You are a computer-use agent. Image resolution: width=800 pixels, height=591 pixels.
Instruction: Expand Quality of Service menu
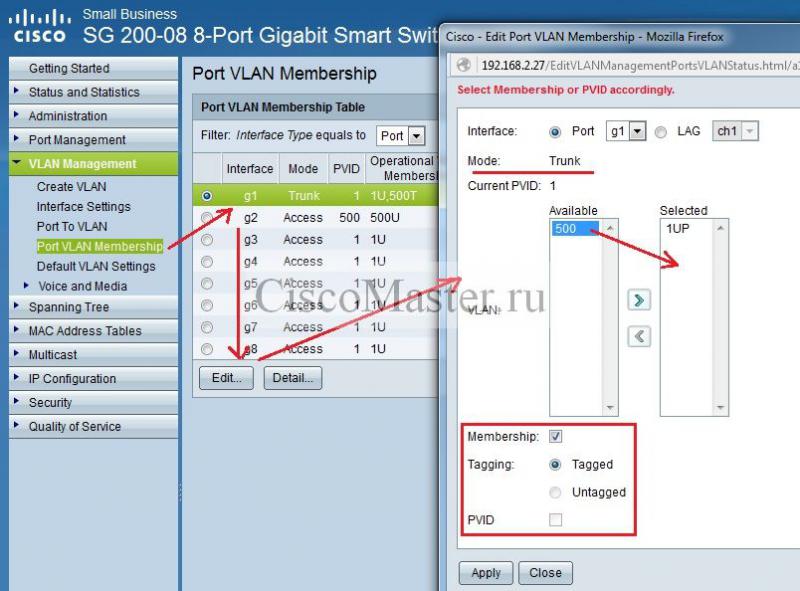tap(94, 427)
